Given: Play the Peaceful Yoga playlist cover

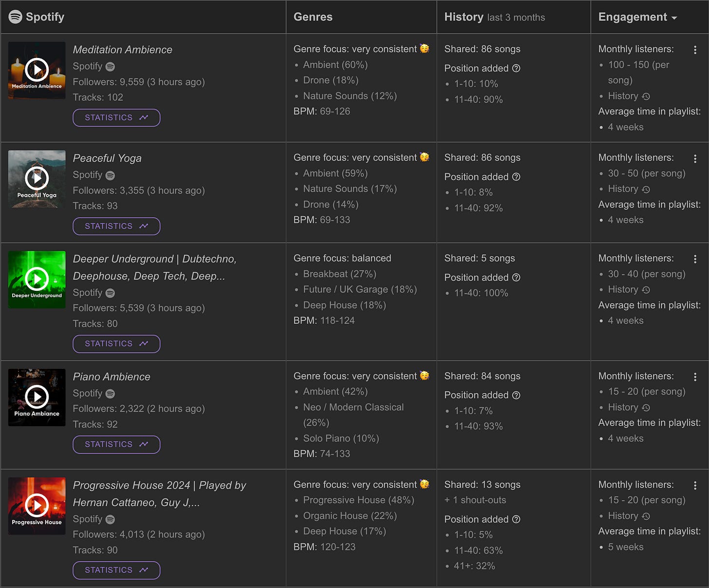Looking at the screenshot, I should (x=37, y=178).
